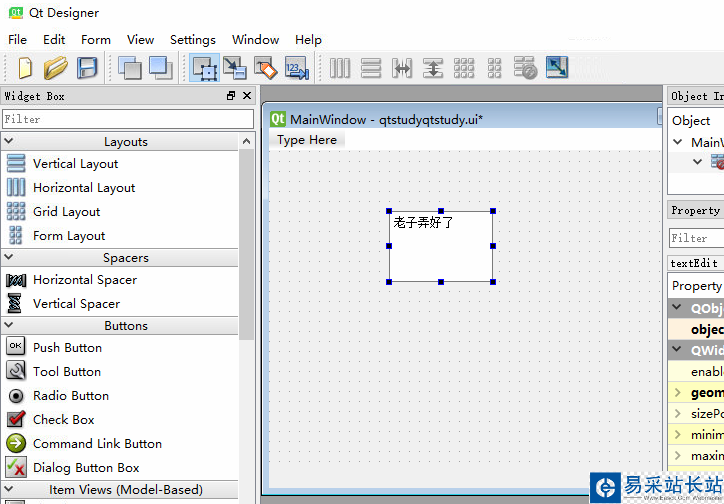The image size is (724, 504).
Task: Collapse the QWidget property group
Action: click(x=677, y=349)
